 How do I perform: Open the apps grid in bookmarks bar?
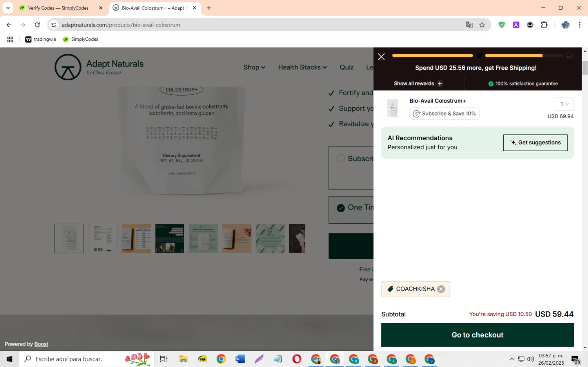(x=10, y=39)
